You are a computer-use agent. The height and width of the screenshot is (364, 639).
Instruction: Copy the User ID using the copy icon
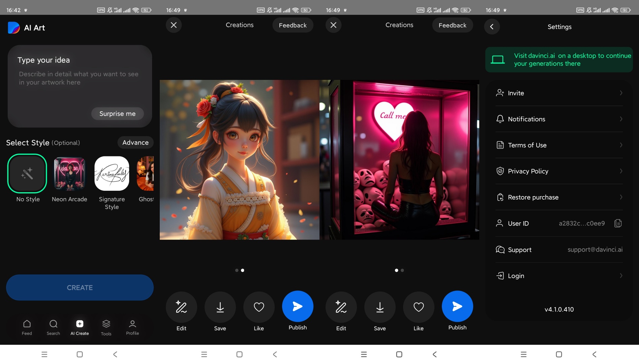pyautogui.click(x=618, y=223)
